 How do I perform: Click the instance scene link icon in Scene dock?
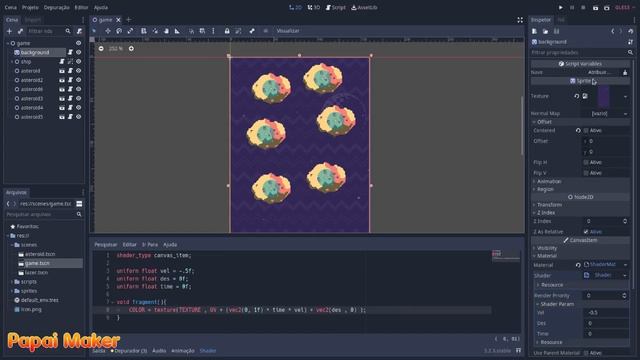20,31
